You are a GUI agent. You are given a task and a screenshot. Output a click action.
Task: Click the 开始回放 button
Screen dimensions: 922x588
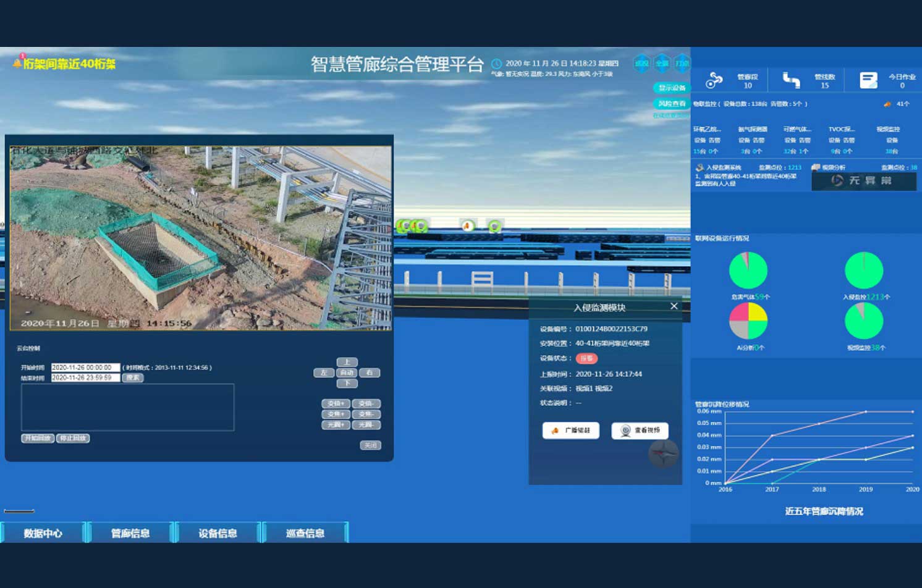(x=38, y=438)
